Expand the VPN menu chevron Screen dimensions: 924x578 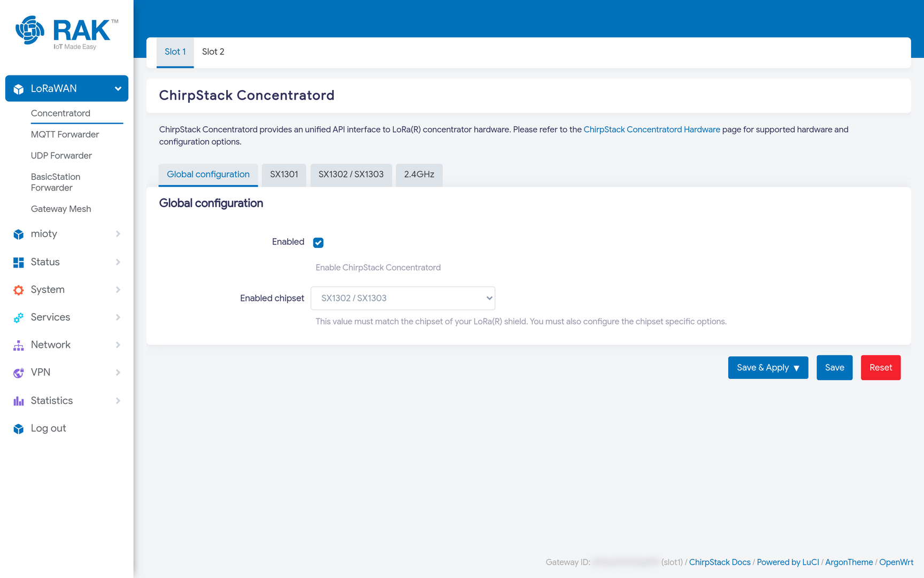click(x=118, y=372)
